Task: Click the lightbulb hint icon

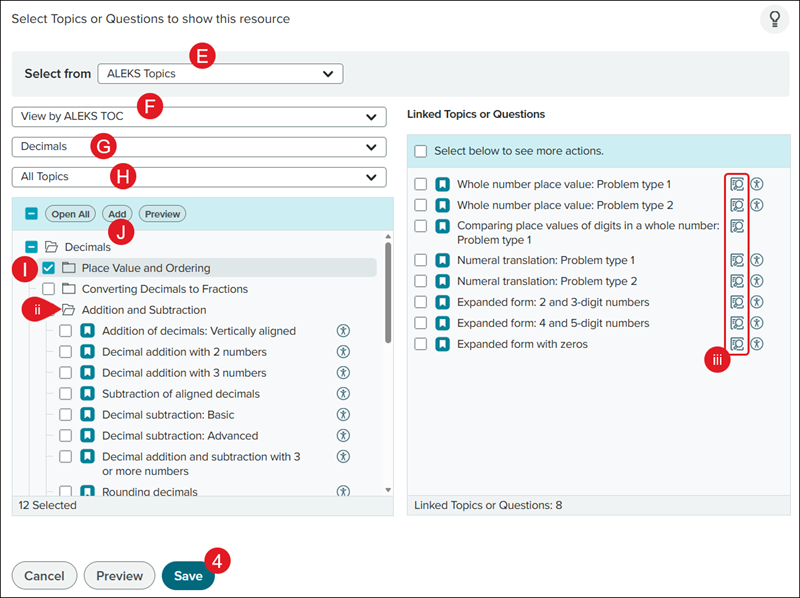Action: coord(774,19)
